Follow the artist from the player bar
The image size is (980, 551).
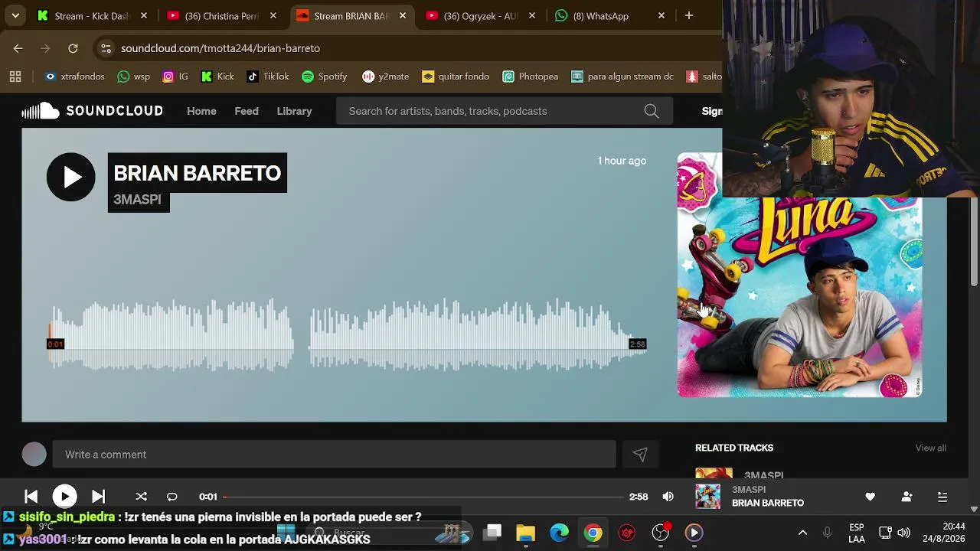pyautogui.click(x=906, y=497)
